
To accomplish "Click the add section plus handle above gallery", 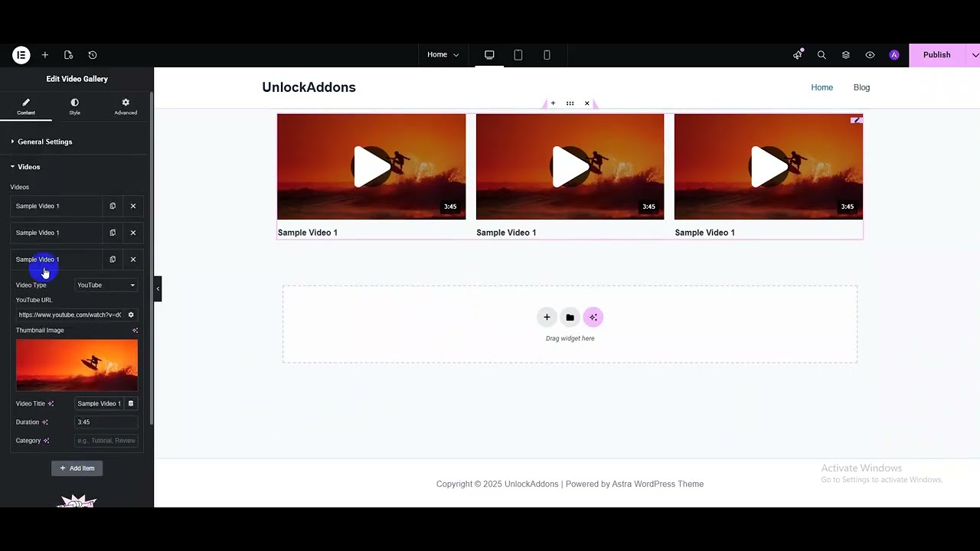I will point(553,103).
